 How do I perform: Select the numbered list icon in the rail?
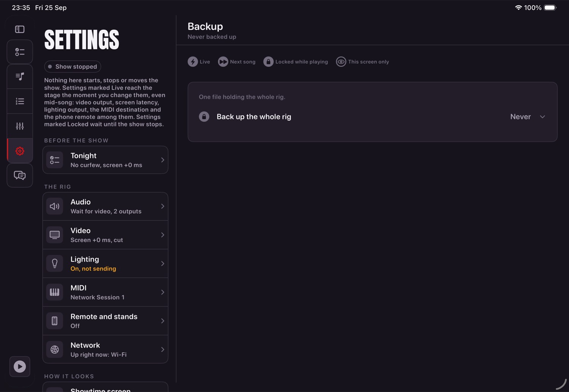point(20,101)
